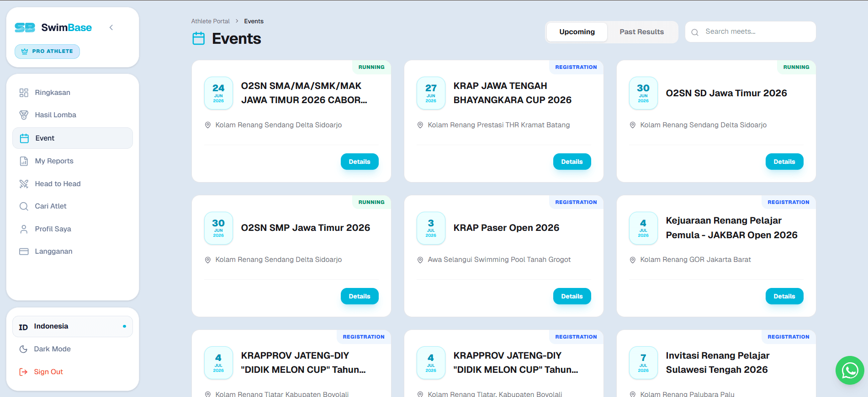Open the Profil Saya page
Image resolution: width=868 pixels, height=397 pixels.
pos(73,229)
